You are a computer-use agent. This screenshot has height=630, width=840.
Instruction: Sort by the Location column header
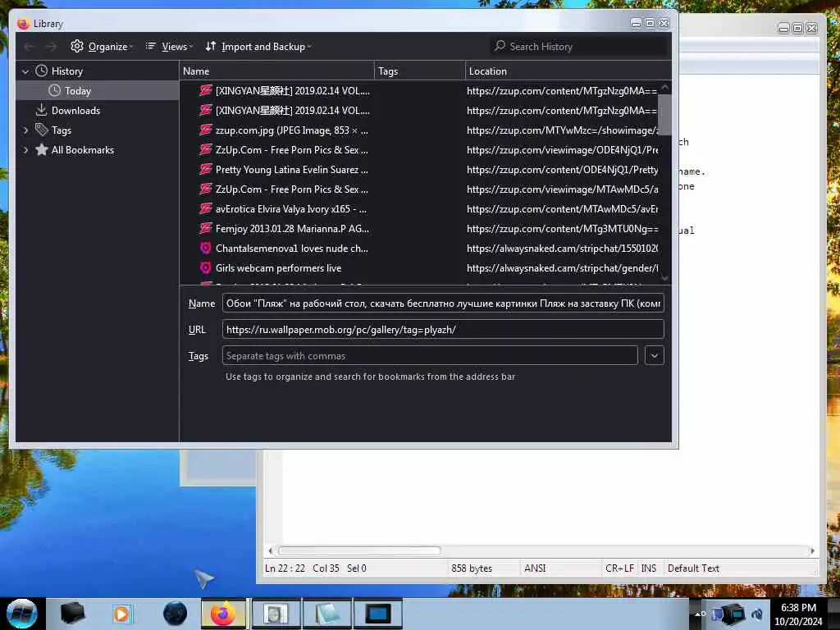[x=568, y=71]
